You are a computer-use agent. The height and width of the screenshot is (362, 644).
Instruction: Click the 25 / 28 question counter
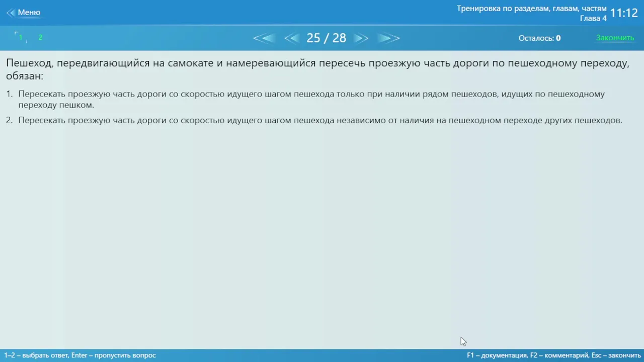pos(326,38)
